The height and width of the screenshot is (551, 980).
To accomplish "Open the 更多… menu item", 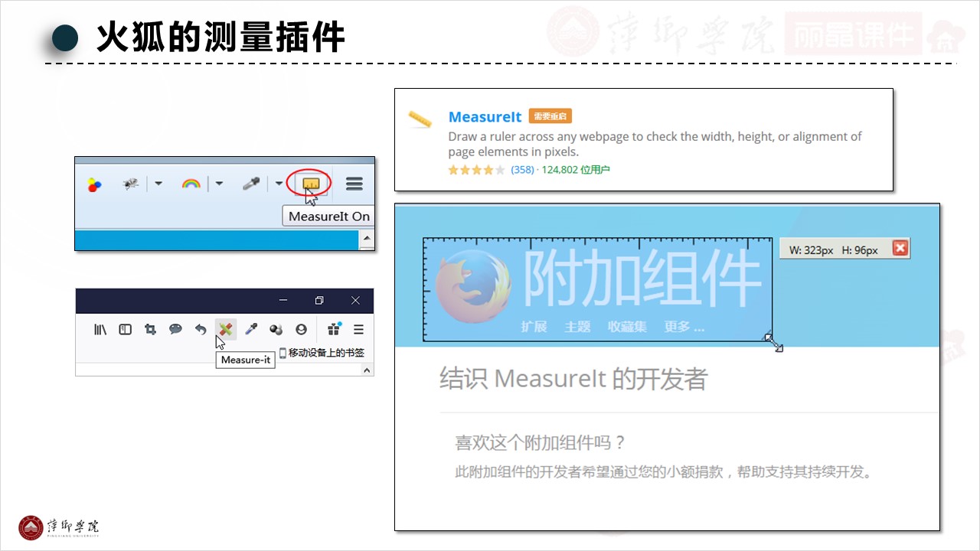I will tap(684, 327).
